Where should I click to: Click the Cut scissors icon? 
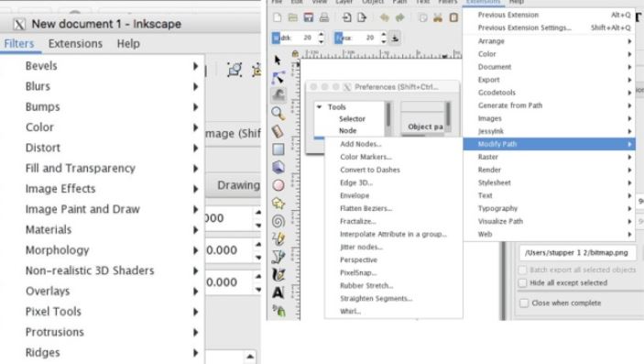click(438, 17)
